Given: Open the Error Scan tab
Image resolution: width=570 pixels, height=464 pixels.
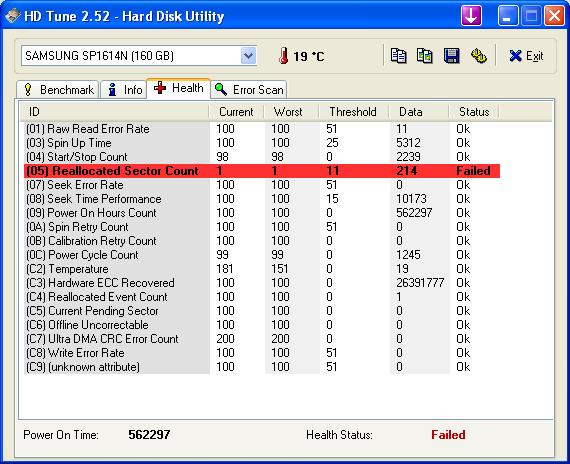Looking at the screenshot, I should (249, 89).
